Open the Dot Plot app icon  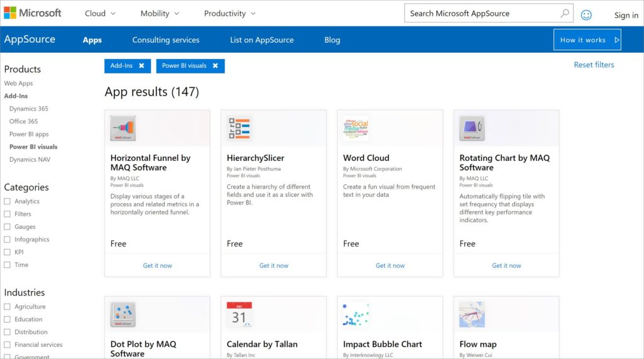[x=123, y=314]
